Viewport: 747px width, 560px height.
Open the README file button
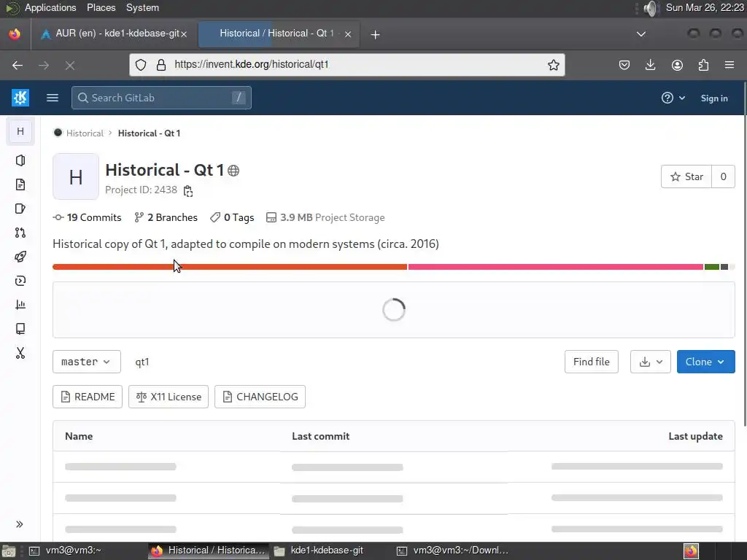coord(88,397)
